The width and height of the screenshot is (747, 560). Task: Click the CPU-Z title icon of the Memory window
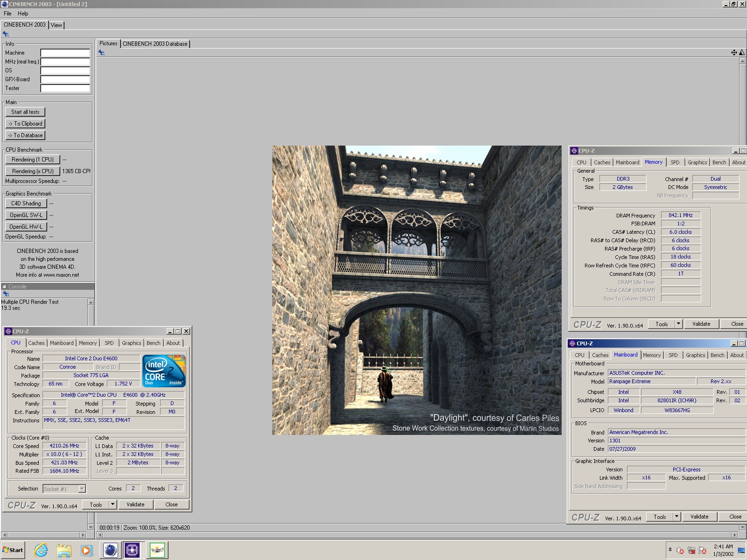point(574,151)
